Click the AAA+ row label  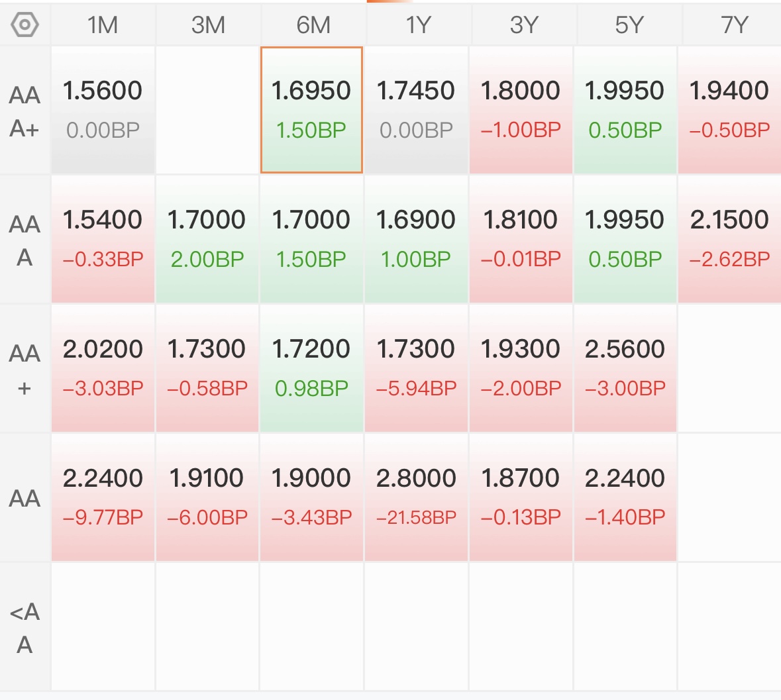coord(25,111)
